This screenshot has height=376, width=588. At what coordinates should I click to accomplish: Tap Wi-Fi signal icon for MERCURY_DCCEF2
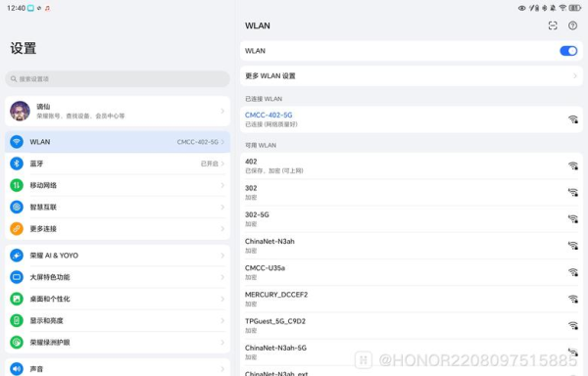tap(572, 299)
